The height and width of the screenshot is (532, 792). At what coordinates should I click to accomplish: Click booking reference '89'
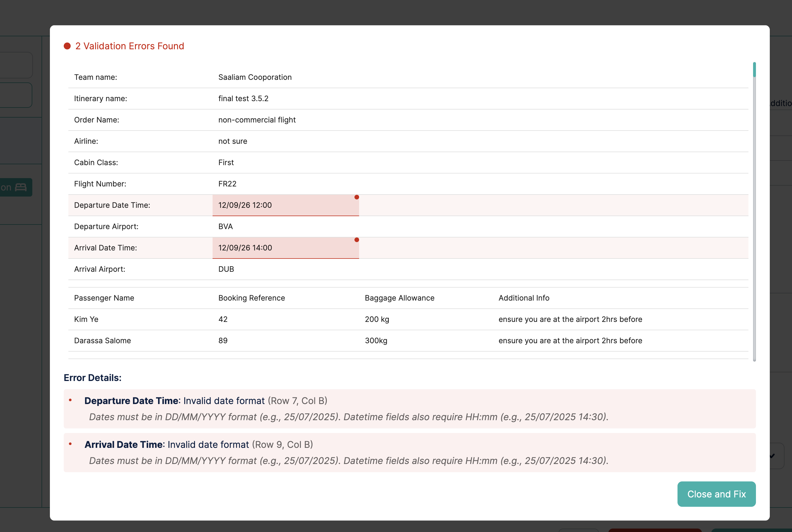pyautogui.click(x=223, y=341)
